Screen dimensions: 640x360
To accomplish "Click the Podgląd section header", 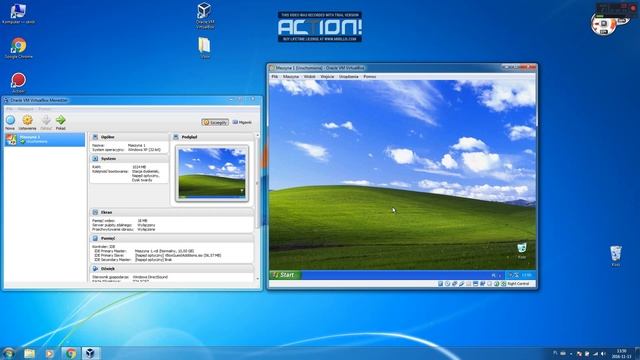I will 211,137.
